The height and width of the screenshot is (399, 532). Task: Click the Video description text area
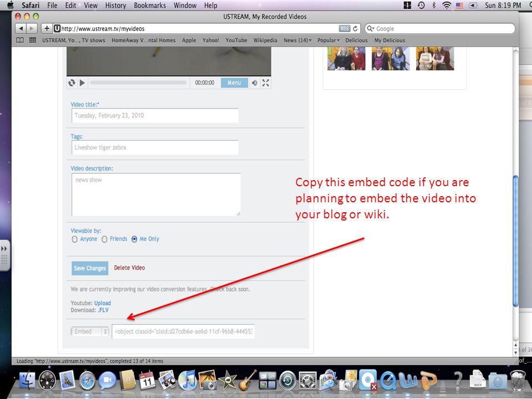pos(156,195)
